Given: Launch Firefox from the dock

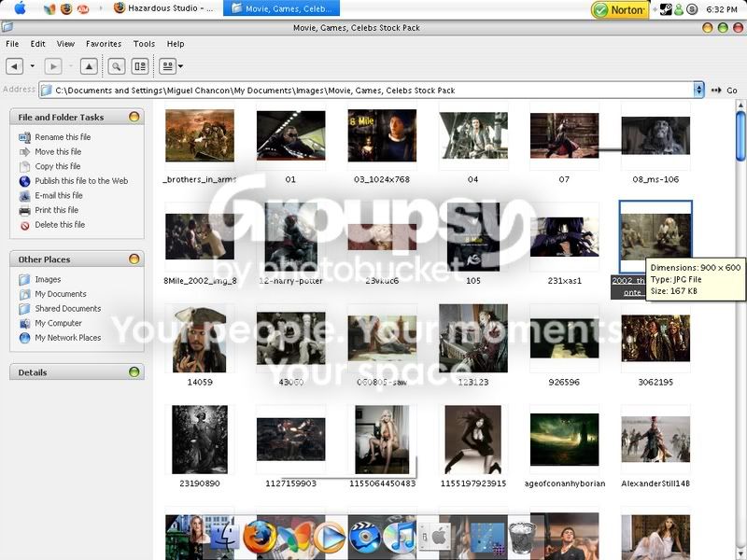Looking at the screenshot, I should pyautogui.click(x=260, y=536).
